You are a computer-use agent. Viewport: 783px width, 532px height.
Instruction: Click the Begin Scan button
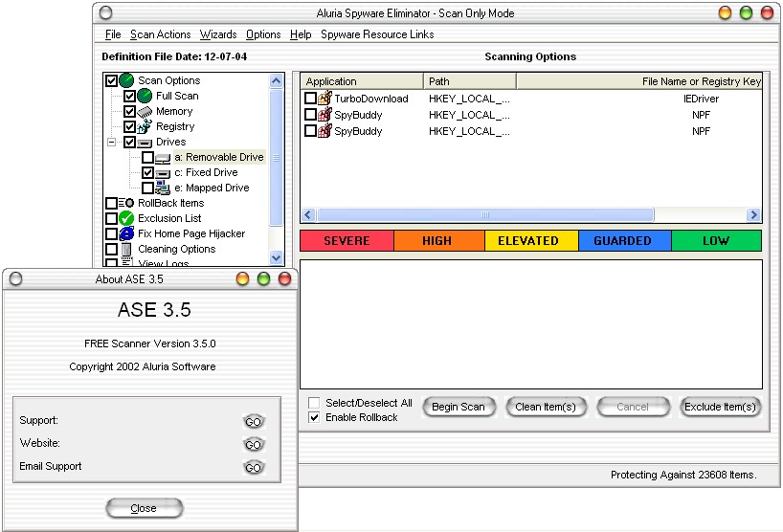click(x=459, y=407)
